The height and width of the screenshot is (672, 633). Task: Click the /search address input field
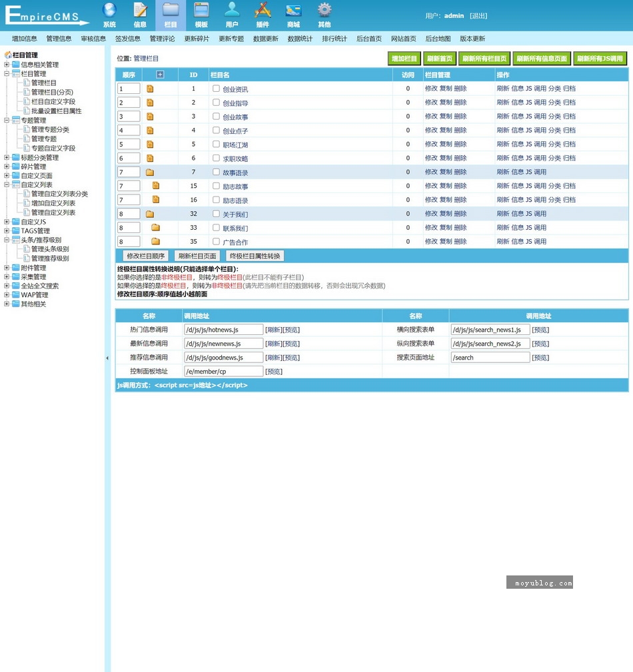point(490,358)
